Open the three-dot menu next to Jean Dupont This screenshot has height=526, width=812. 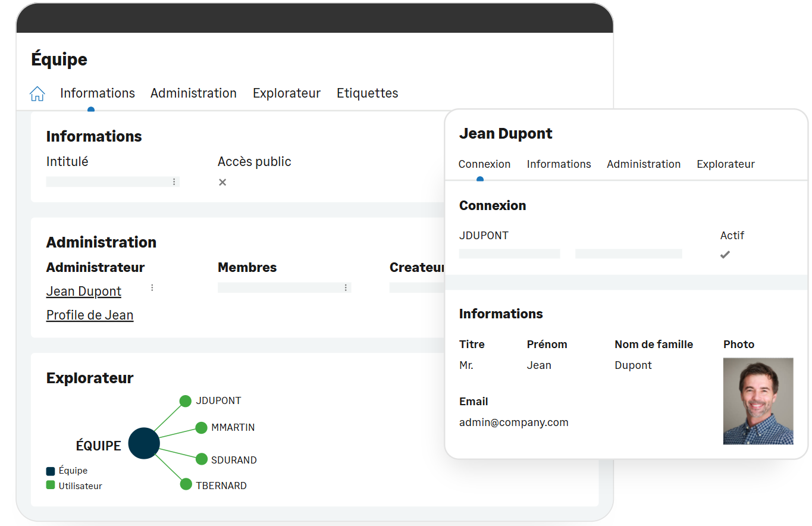(x=152, y=288)
